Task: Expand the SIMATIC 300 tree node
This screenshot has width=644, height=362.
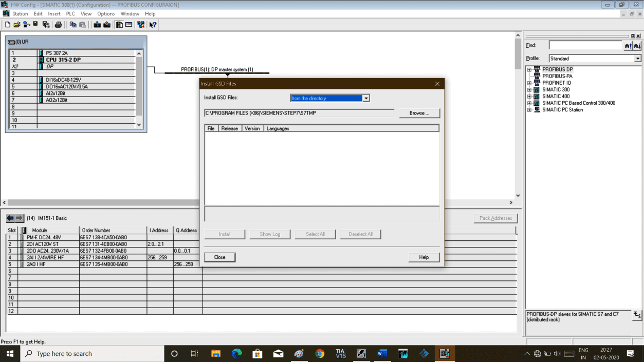Action: 528,89
